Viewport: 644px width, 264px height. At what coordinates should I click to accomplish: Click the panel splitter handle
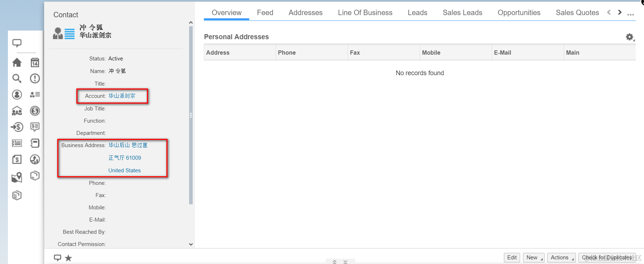click(191, 115)
